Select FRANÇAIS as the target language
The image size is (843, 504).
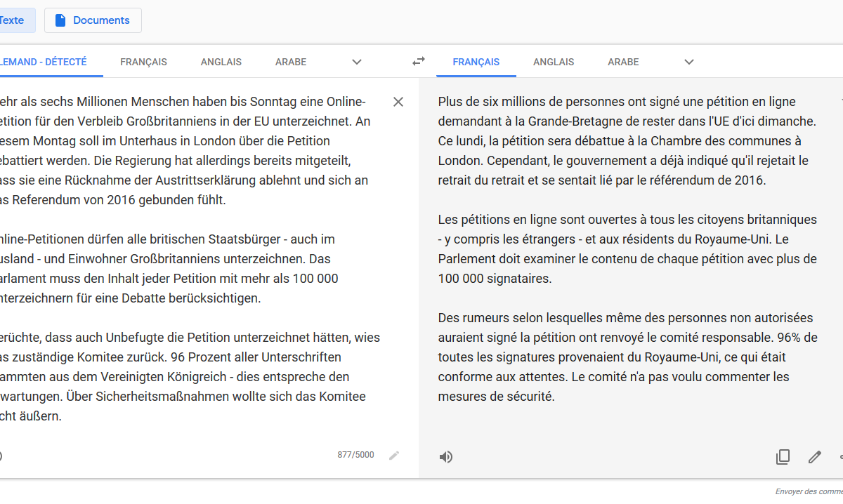(x=476, y=62)
